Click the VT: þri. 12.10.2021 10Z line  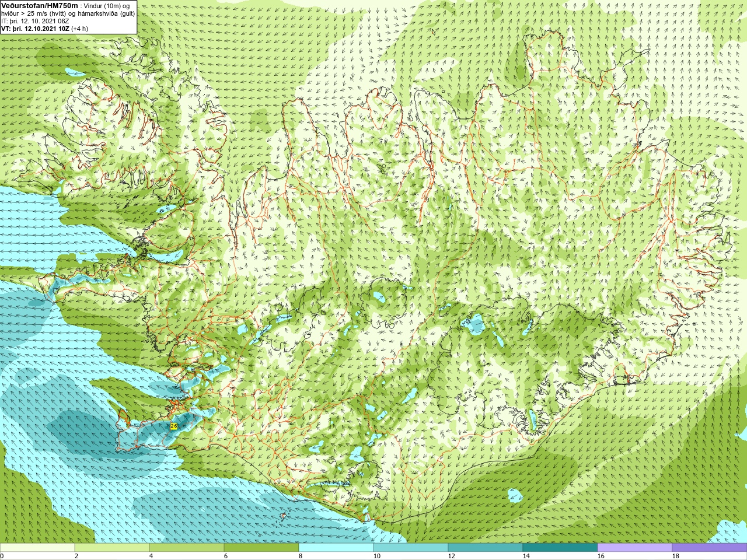(x=44, y=29)
